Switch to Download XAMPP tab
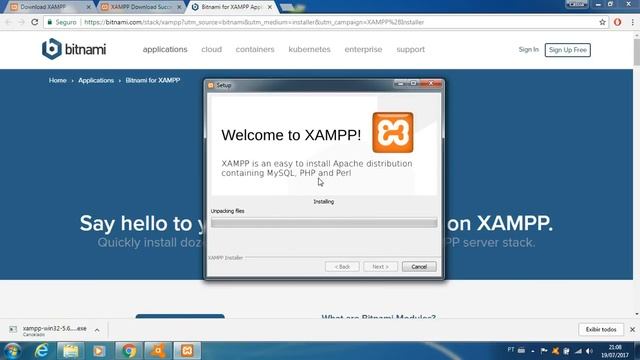Viewport: 640px width, 360px height. tap(48, 7)
